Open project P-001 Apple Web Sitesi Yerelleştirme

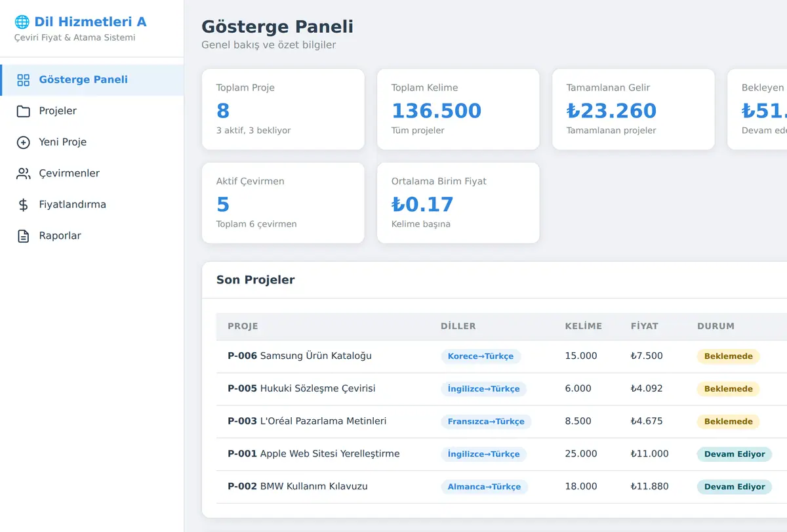click(313, 454)
